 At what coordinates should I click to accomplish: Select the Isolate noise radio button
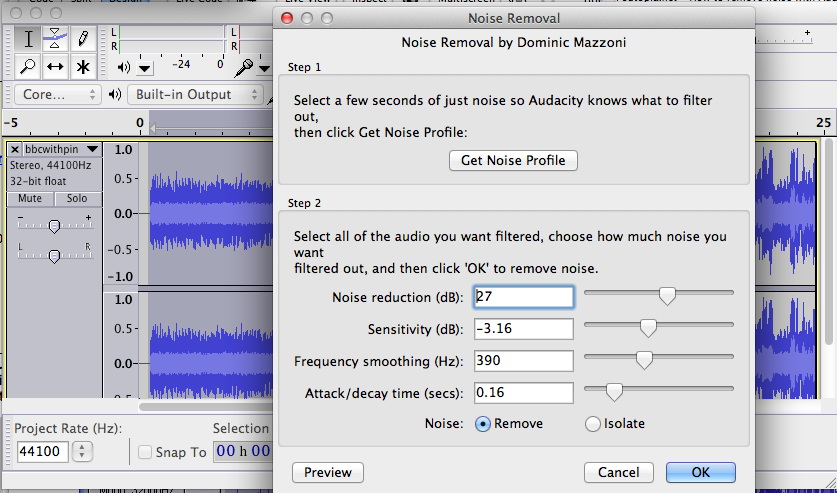pos(593,423)
